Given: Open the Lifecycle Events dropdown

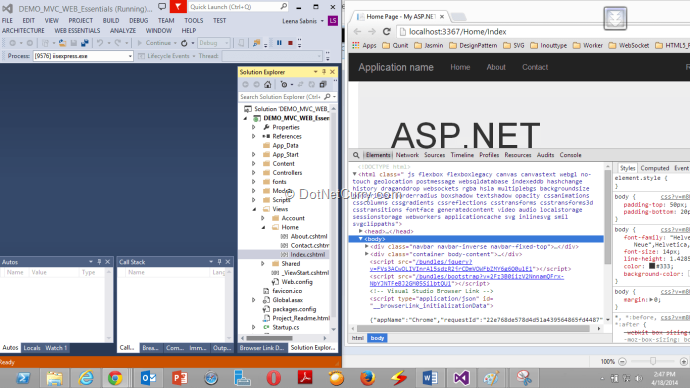Looking at the screenshot, I should pos(166,56).
